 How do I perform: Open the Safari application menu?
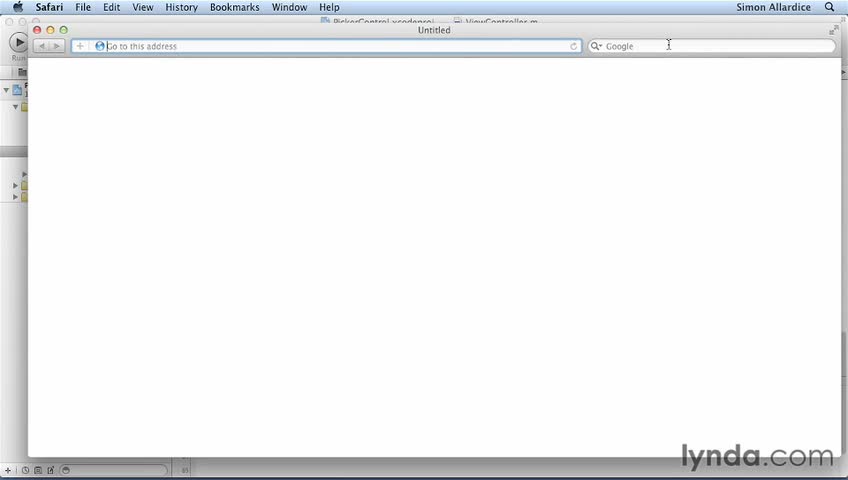coord(49,7)
